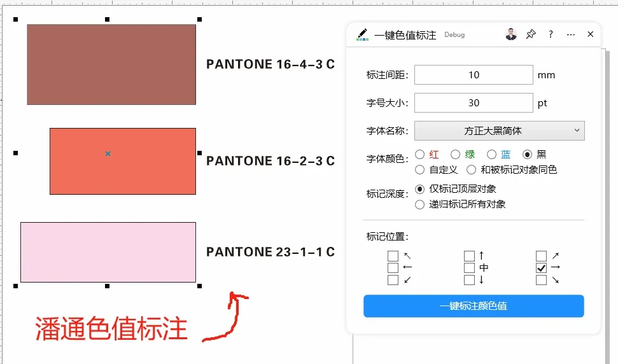
Task: Click the PANTONE 23-1-1 C label
Action: click(x=270, y=252)
